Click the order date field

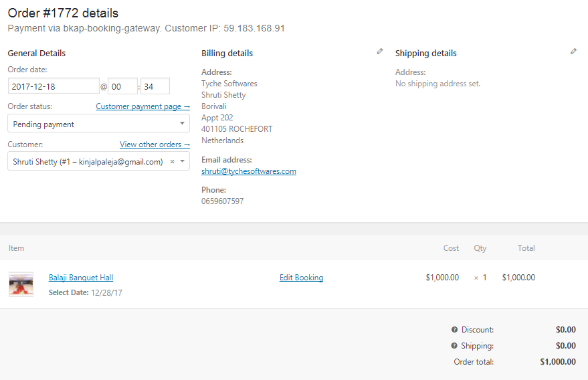54,86
